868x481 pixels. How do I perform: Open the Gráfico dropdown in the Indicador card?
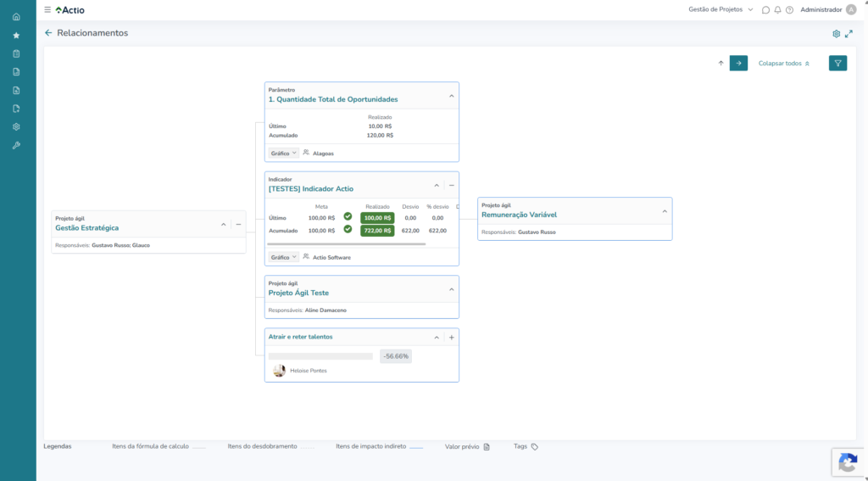click(283, 257)
